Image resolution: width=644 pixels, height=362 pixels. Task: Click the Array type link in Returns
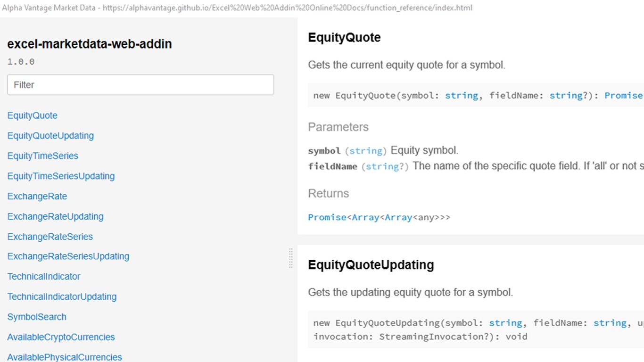[x=365, y=217]
